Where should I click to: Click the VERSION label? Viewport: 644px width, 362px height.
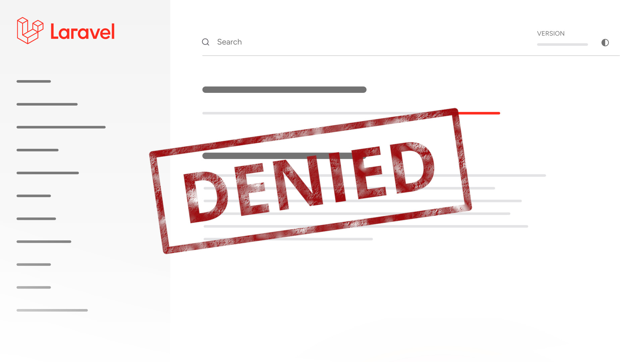coord(551,34)
